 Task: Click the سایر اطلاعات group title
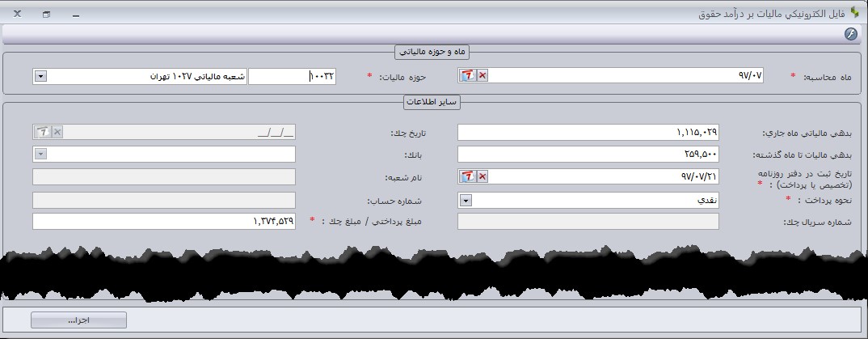[x=432, y=103]
